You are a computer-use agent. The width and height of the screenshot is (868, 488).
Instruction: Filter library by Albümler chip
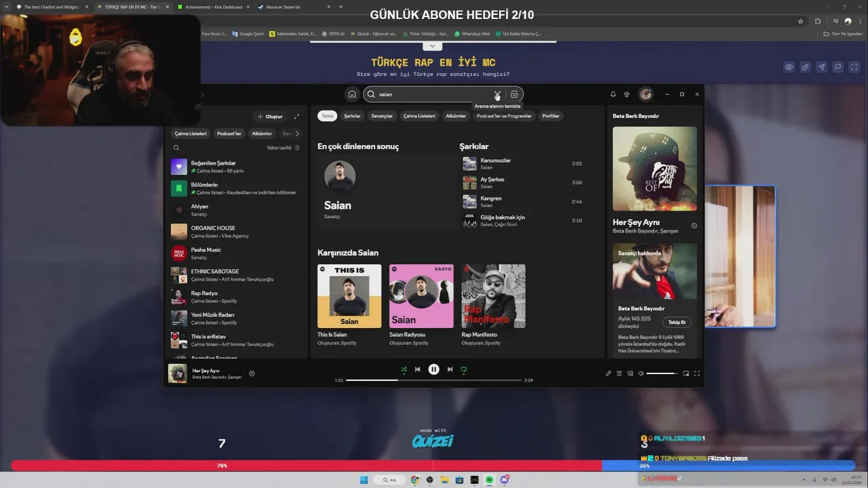[262, 134]
